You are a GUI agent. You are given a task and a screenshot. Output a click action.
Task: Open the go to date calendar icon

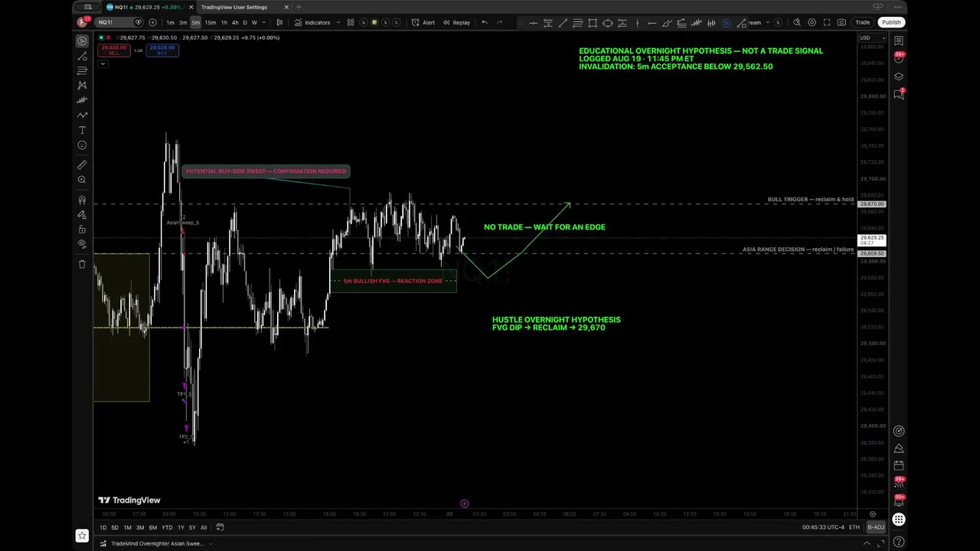tap(220, 527)
